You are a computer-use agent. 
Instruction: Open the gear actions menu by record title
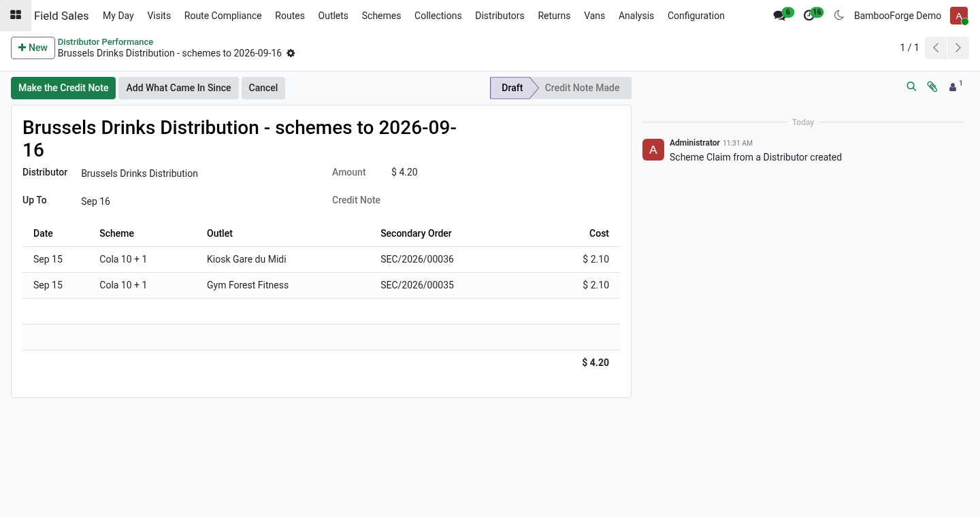click(291, 53)
